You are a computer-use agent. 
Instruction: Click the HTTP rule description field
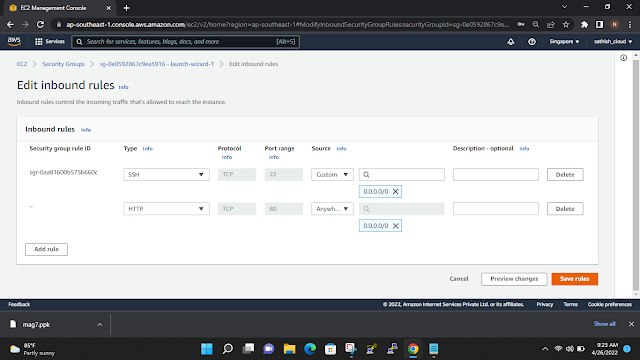point(496,209)
